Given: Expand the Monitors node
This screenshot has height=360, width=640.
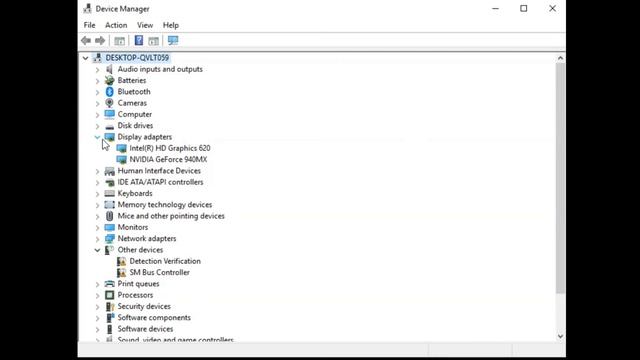Looking at the screenshot, I should pyautogui.click(x=97, y=228).
